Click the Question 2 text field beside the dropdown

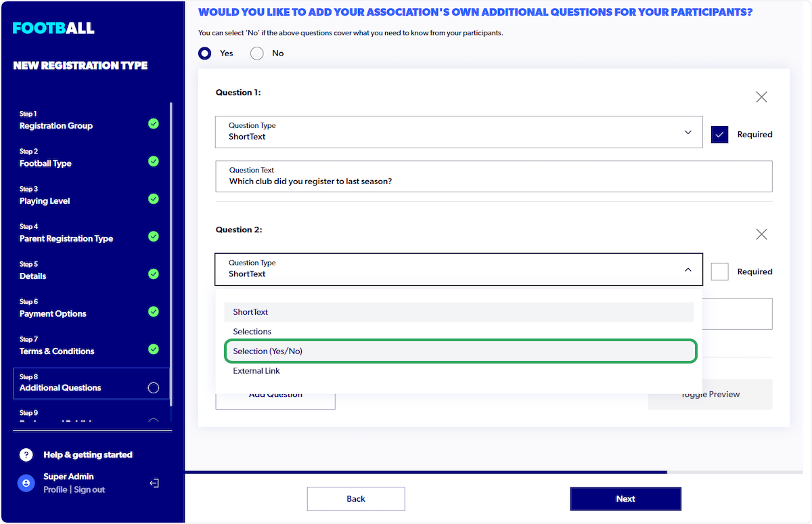(738, 313)
